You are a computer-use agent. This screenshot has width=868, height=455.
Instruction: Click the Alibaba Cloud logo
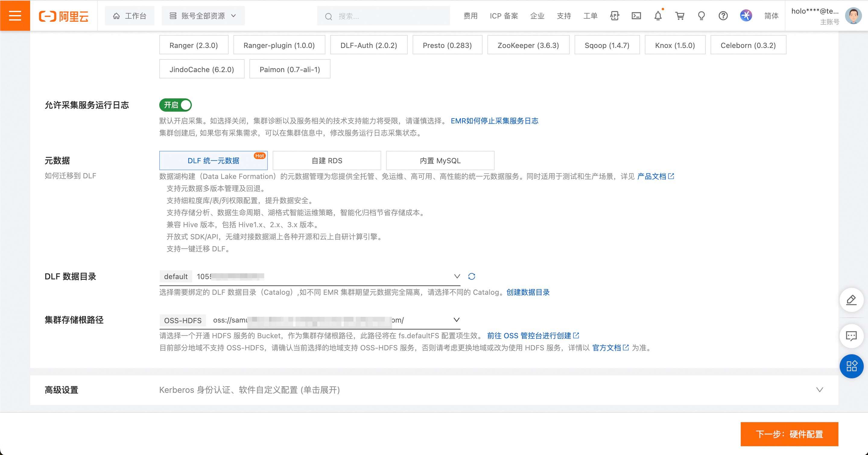pyautogui.click(x=64, y=16)
